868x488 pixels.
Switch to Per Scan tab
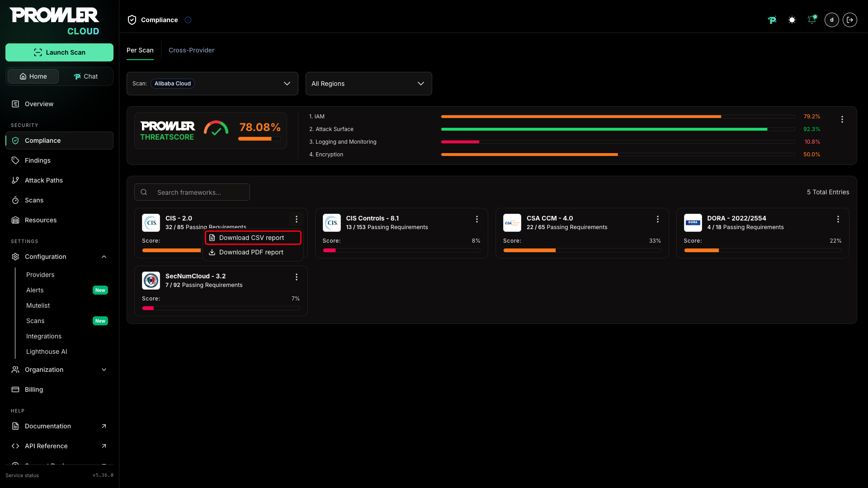(140, 50)
